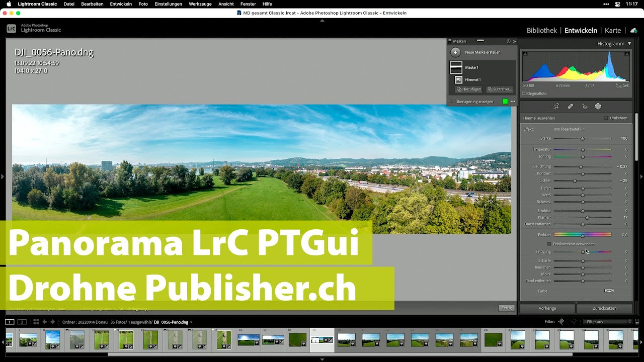The height and width of the screenshot is (362, 644).
Task: Expand the left panel arrow
Action: [2, 176]
